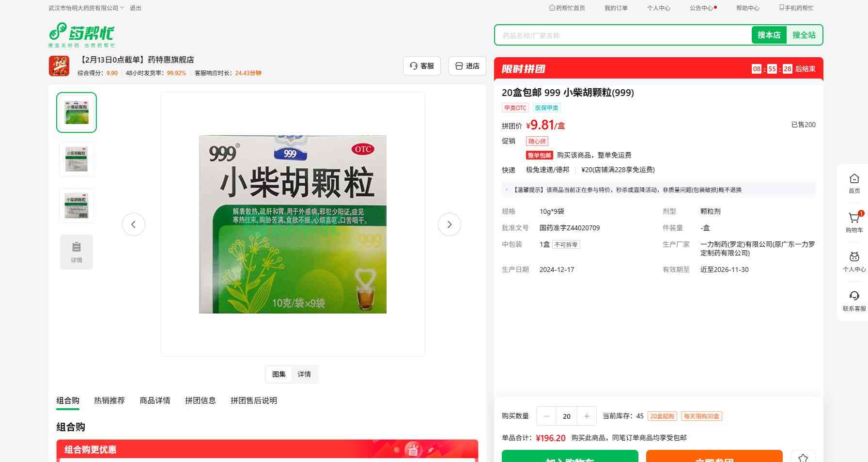The height and width of the screenshot is (462, 868).
Task: Show next product image with right arrow
Action: [449, 224]
